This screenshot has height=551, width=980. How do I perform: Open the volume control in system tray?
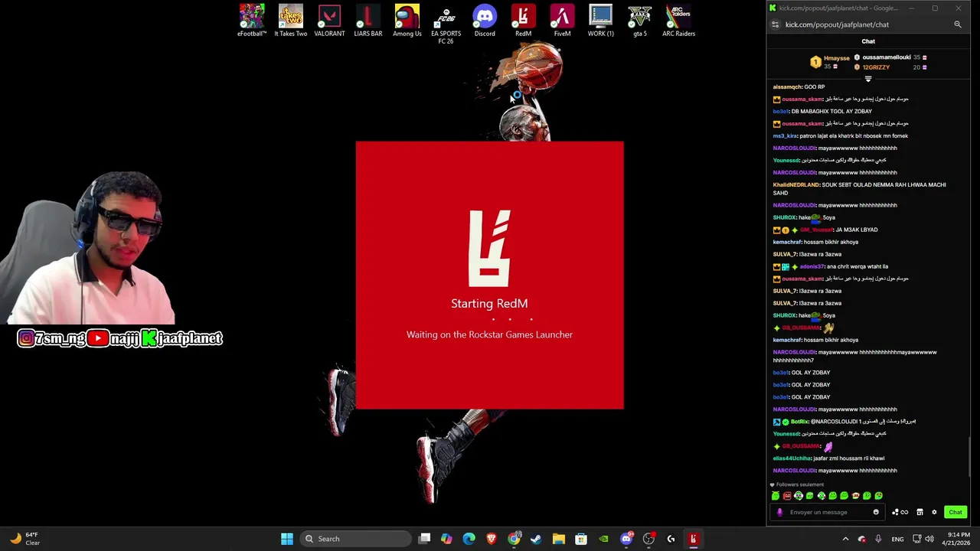(x=929, y=539)
